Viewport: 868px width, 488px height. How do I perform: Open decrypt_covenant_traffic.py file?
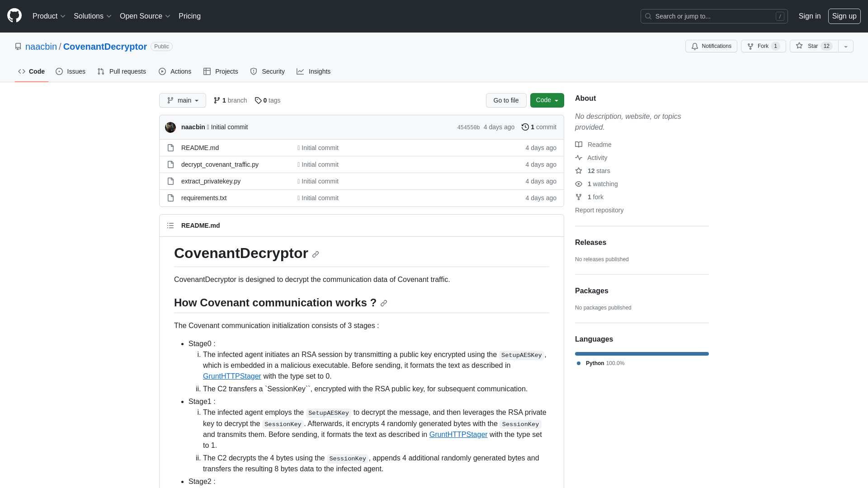tap(220, 164)
